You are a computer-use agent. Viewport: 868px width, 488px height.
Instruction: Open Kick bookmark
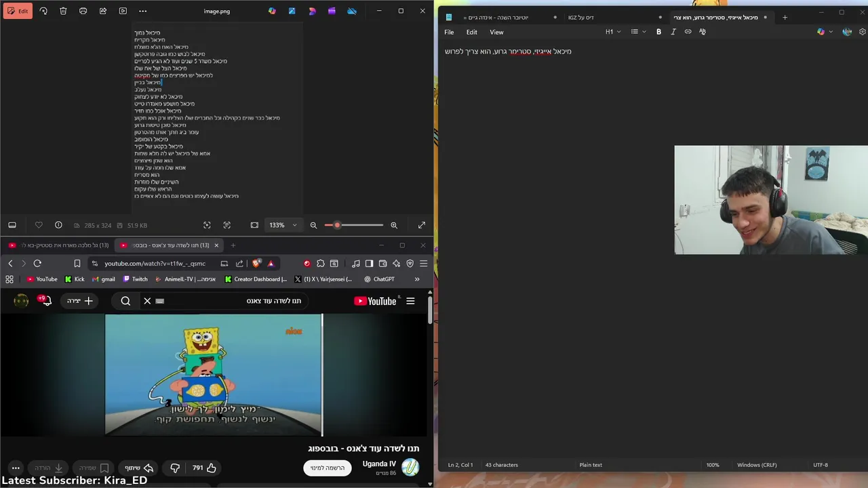[75, 279]
